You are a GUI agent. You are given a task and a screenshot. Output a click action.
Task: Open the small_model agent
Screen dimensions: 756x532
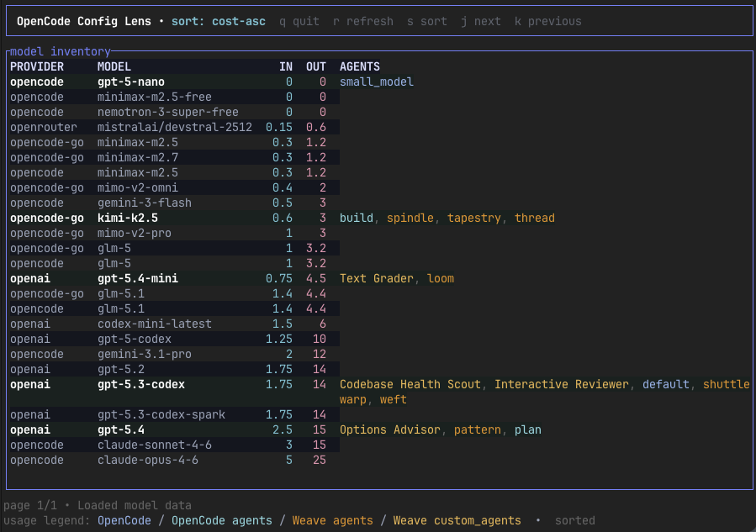375,82
